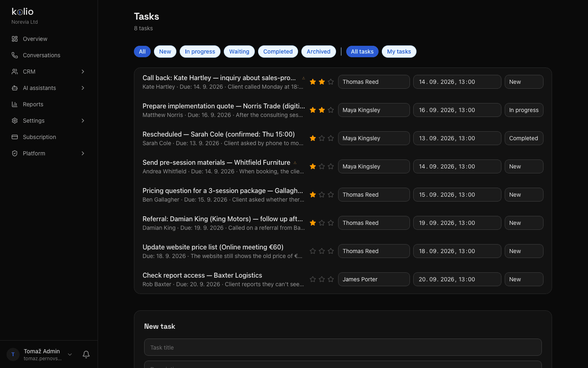The height and width of the screenshot is (368, 588).
Task: Set first star on Update website price list
Action: click(x=313, y=251)
